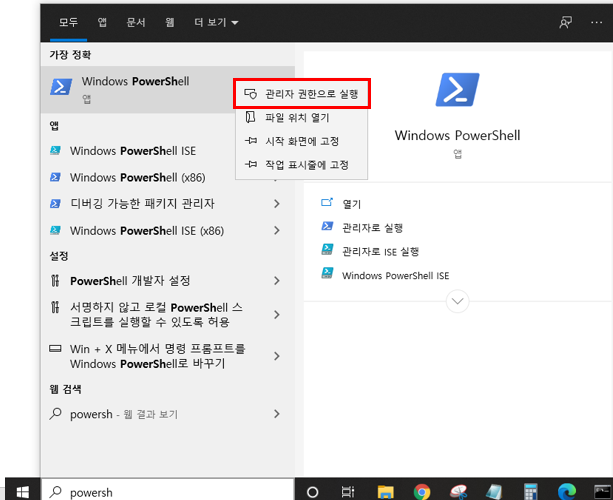
Task: Click 관리자로 실행 in the preview pane
Action: point(373,228)
